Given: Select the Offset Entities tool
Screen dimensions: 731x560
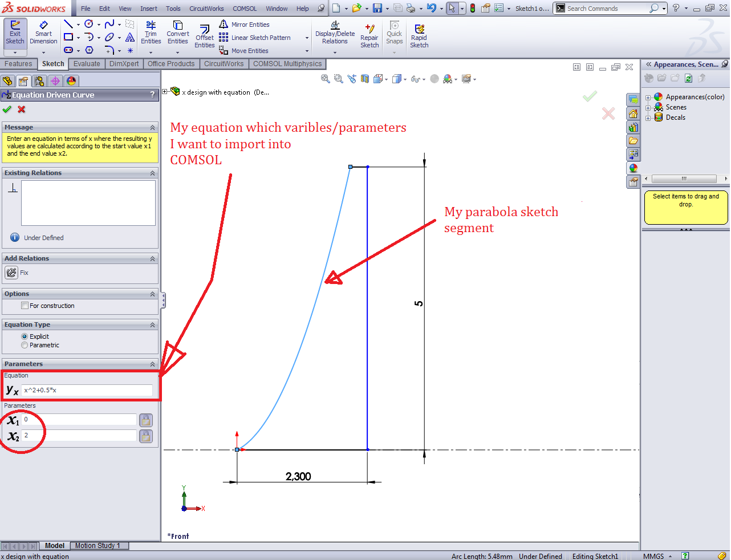Looking at the screenshot, I should click(204, 36).
